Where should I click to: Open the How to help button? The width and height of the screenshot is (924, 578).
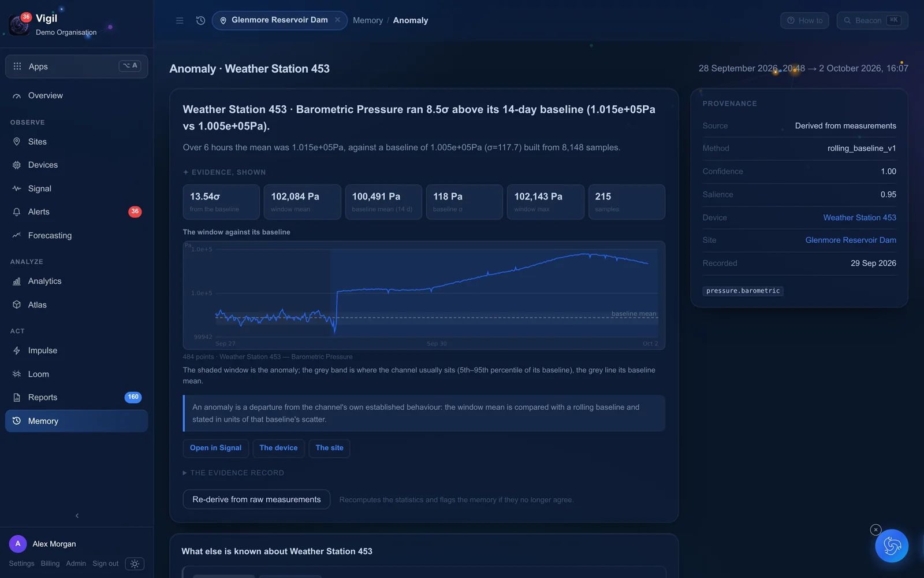(x=804, y=20)
